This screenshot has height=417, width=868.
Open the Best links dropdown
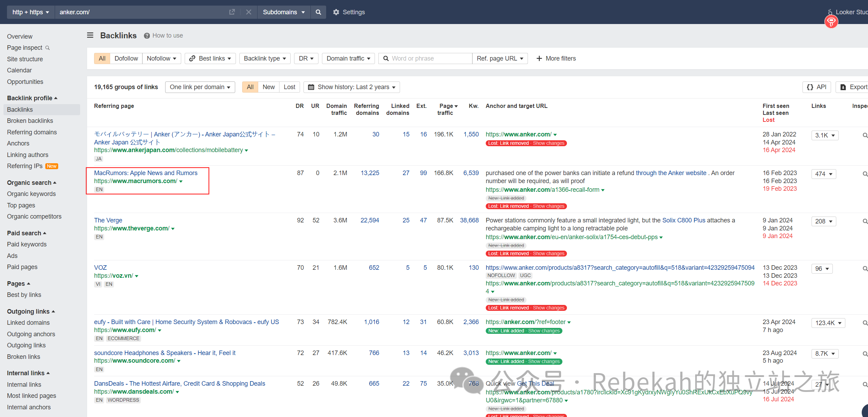[210, 58]
